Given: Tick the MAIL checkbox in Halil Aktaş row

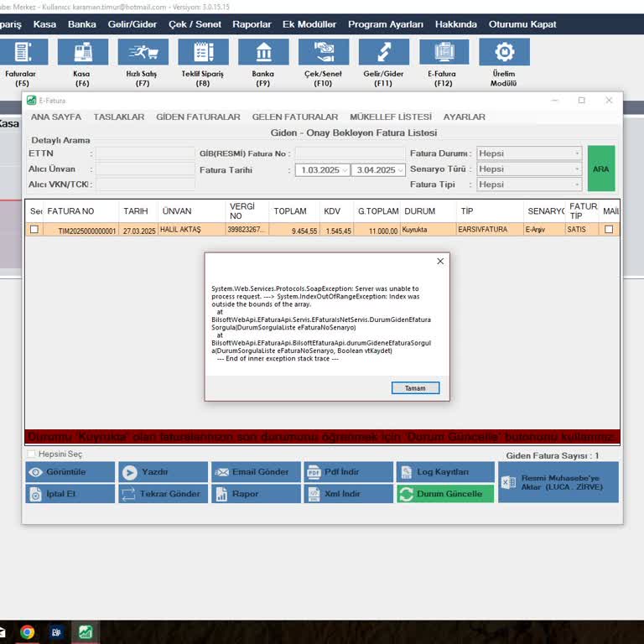Looking at the screenshot, I should point(609,230).
